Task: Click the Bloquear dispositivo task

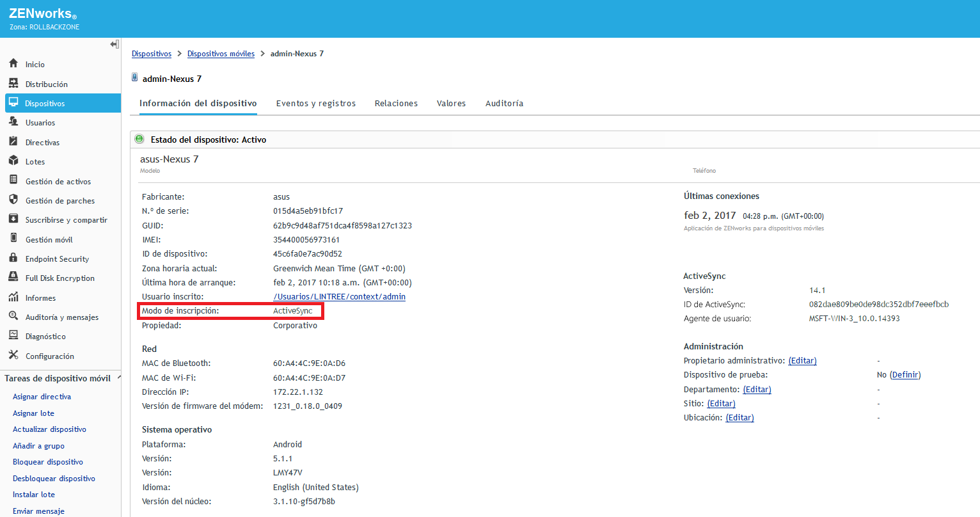Action: (48, 462)
